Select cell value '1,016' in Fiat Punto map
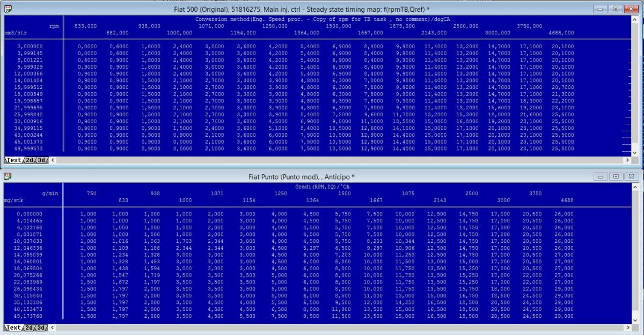The height and width of the screenshot is (335, 644). pos(120,241)
